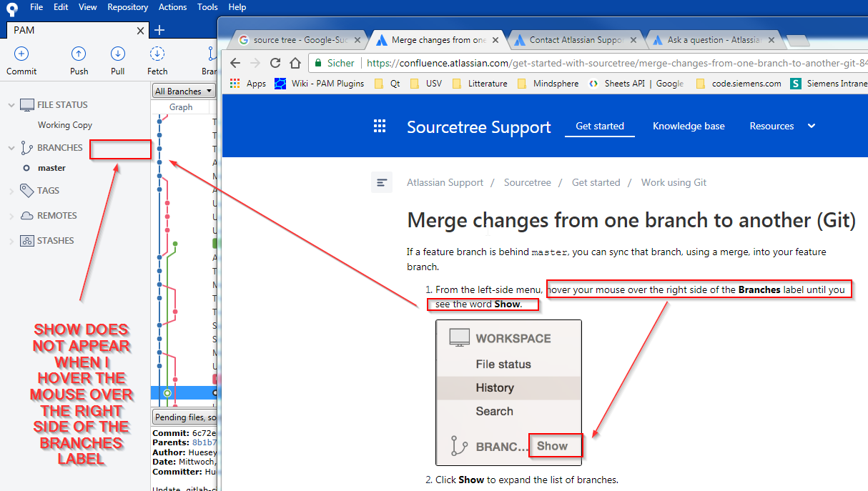
Task: Select the Get started nav tab
Action: click(x=600, y=126)
